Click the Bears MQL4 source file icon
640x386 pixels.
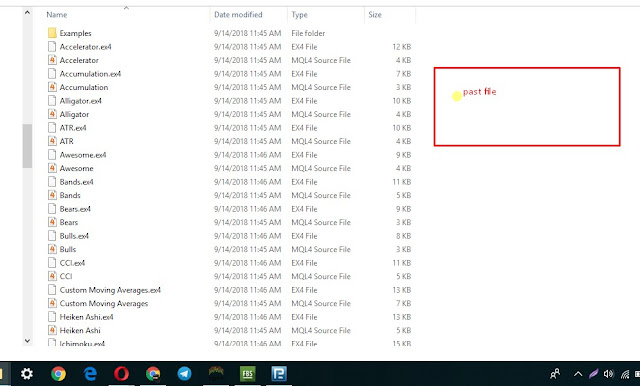click(52, 222)
